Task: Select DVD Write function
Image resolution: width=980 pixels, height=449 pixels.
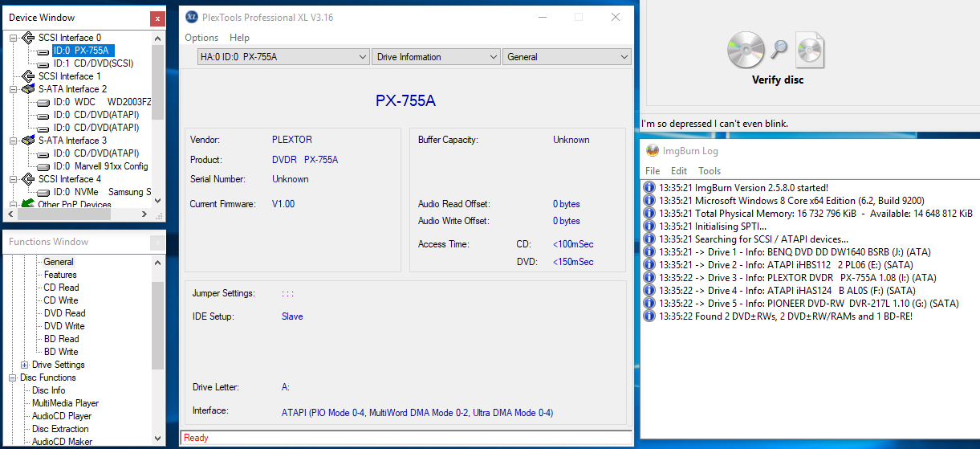Action: [x=64, y=326]
